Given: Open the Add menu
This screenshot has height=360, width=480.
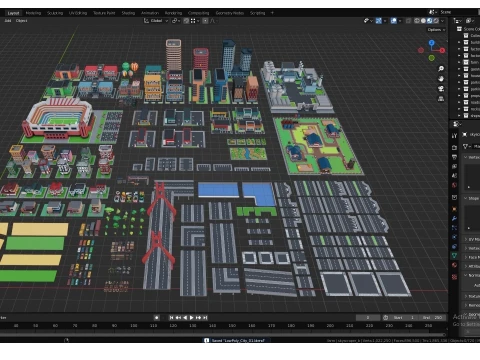Looking at the screenshot, I should [x=8, y=21].
